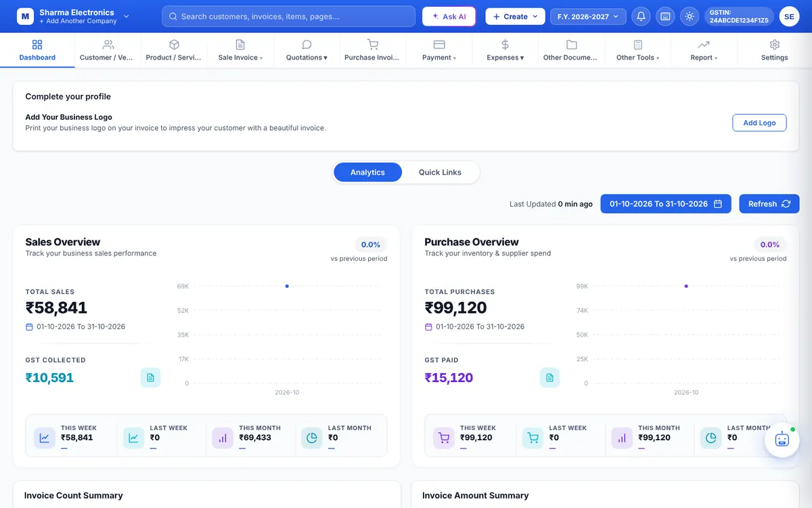
Task: Click the Product / Services box icon
Action: (x=174, y=45)
